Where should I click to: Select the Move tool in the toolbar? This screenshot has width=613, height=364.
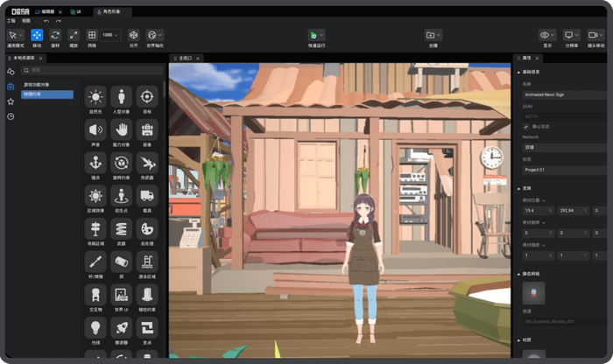(37, 35)
